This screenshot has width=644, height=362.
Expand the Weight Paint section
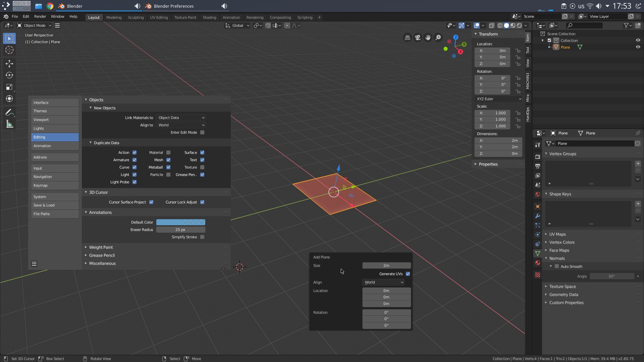coord(101,247)
